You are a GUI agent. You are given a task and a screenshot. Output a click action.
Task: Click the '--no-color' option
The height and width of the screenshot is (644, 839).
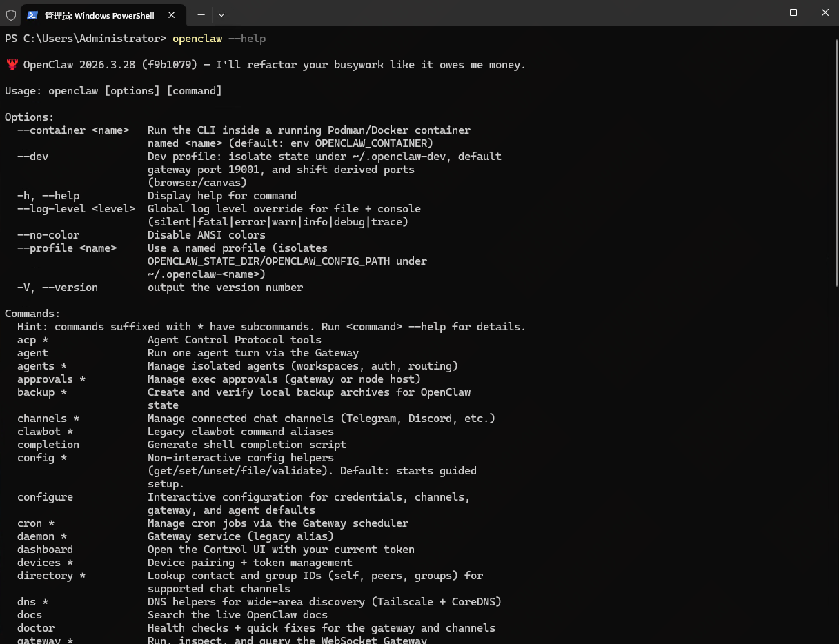pyautogui.click(x=48, y=235)
